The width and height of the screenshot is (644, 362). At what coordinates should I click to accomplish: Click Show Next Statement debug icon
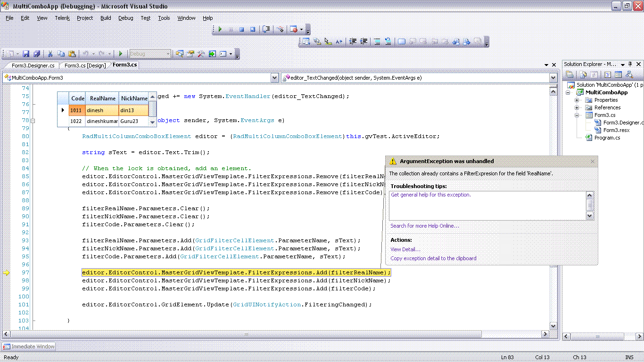(266, 29)
